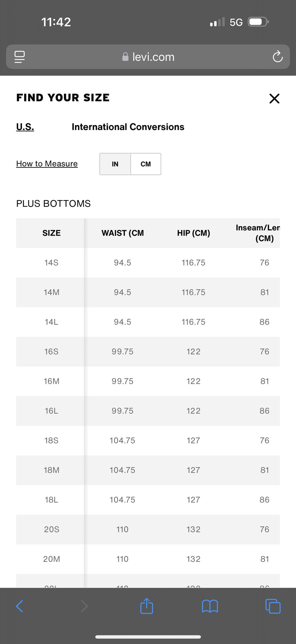Open the How to Measure link
Viewport: 296px width, 644px height.
[x=47, y=164]
